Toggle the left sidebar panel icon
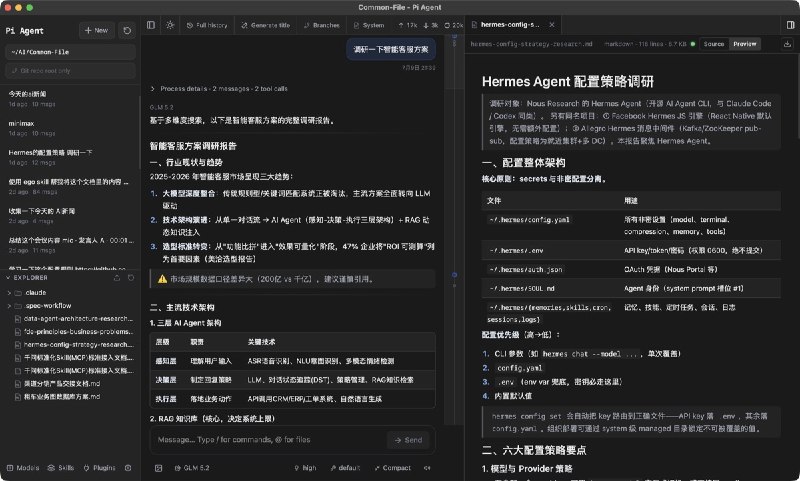The height and width of the screenshot is (481, 800). click(x=151, y=25)
